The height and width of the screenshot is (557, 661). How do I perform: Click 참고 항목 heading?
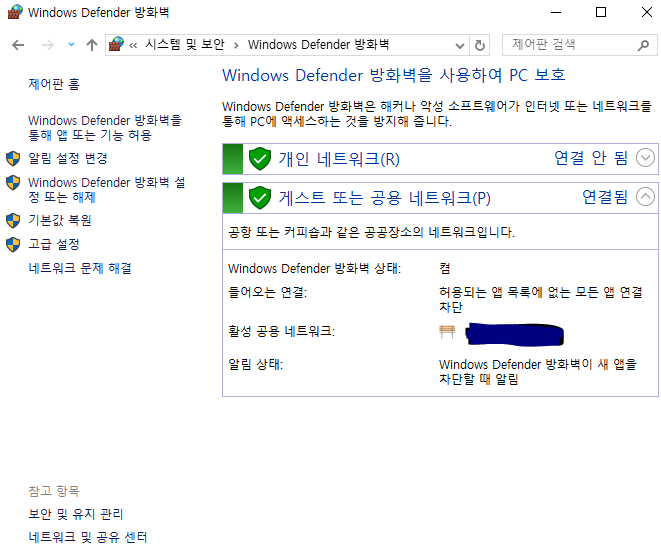[x=54, y=491]
